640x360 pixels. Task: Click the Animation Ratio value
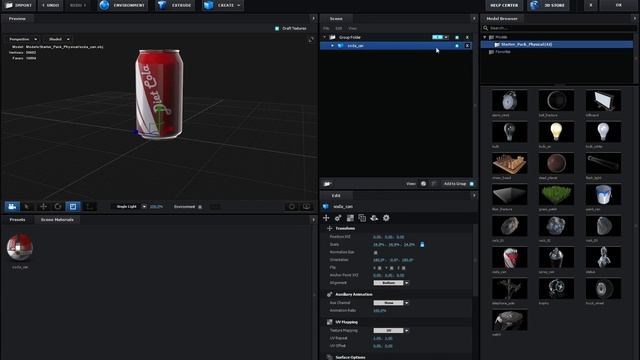click(380, 311)
